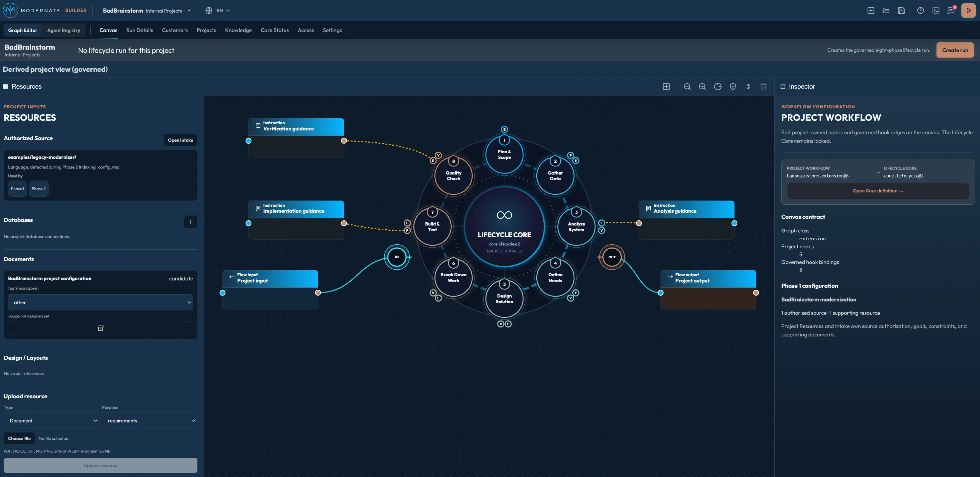The image size is (980, 477).
Task: Switch to Graph Editor mode
Action: (x=23, y=30)
